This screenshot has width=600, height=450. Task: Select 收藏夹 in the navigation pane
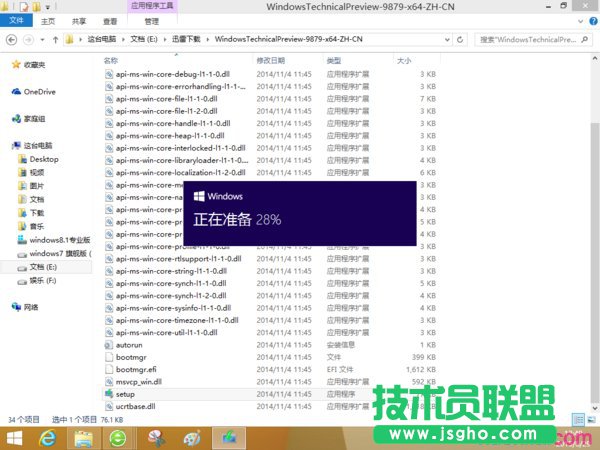coord(34,65)
